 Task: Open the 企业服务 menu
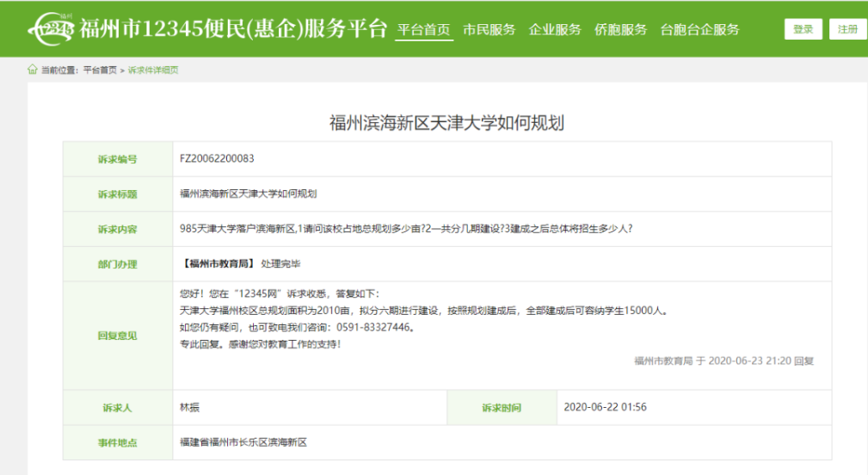click(x=555, y=29)
